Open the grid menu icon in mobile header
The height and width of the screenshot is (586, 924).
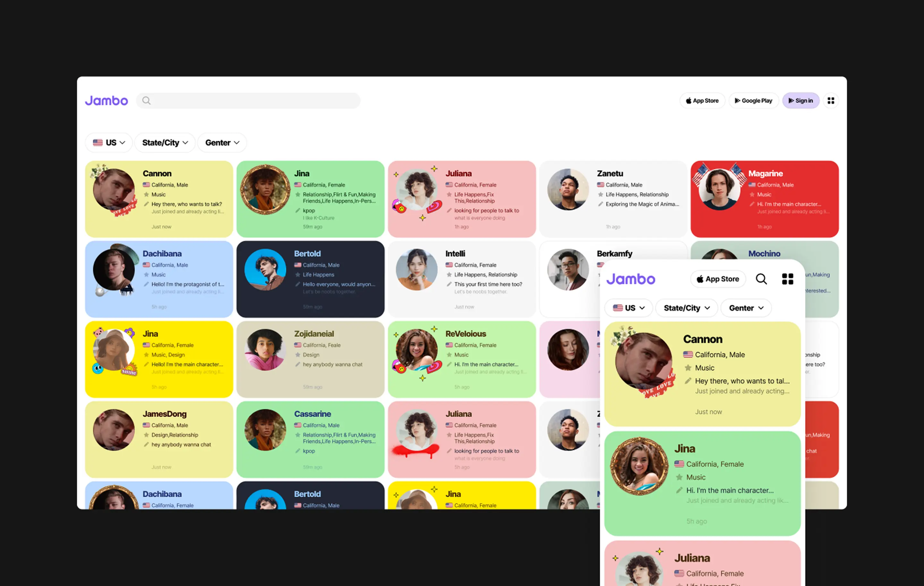click(787, 279)
